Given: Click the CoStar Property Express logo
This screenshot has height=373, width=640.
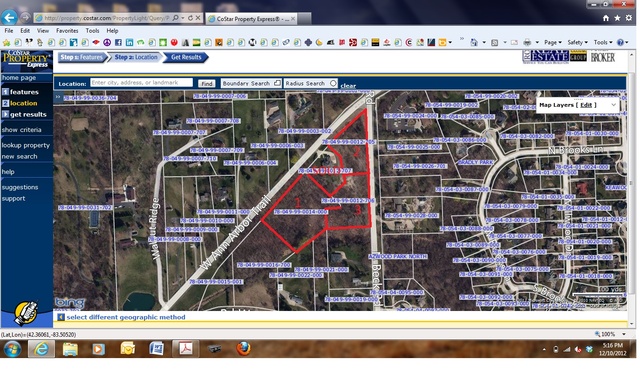Looking at the screenshot, I should (x=27, y=59).
